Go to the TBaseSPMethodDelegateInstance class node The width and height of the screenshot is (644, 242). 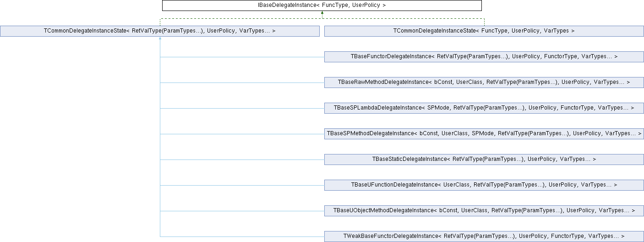[x=484, y=134]
